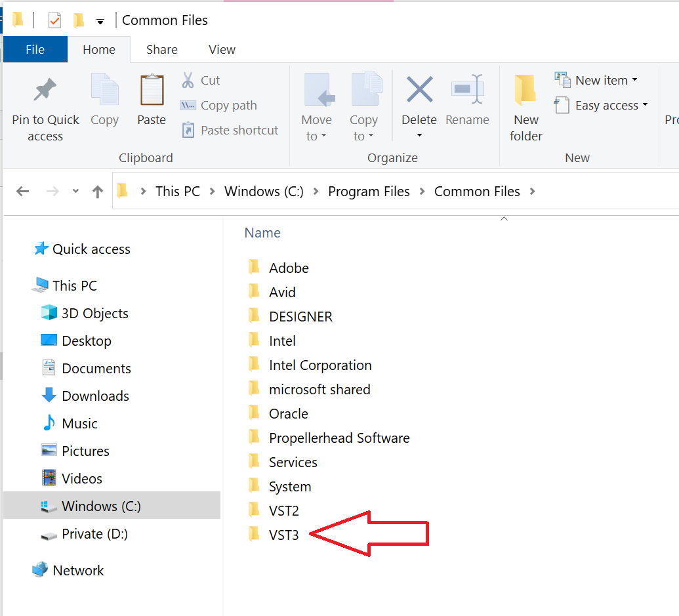This screenshot has height=616, width=679.
Task: Click the Paste shortcut icon
Action: pyautogui.click(x=188, y=131)
